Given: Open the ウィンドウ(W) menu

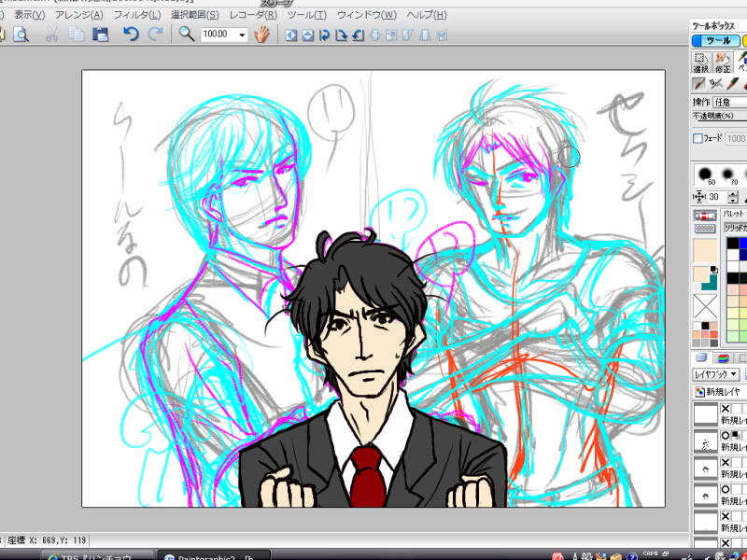Looking at the screenshot, I should (x=366, y=15).
